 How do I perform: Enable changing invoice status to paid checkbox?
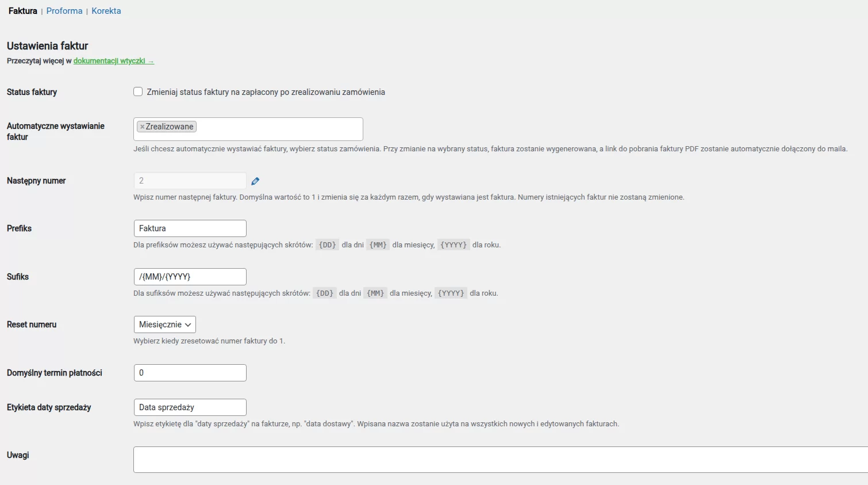tap(138, 92)
